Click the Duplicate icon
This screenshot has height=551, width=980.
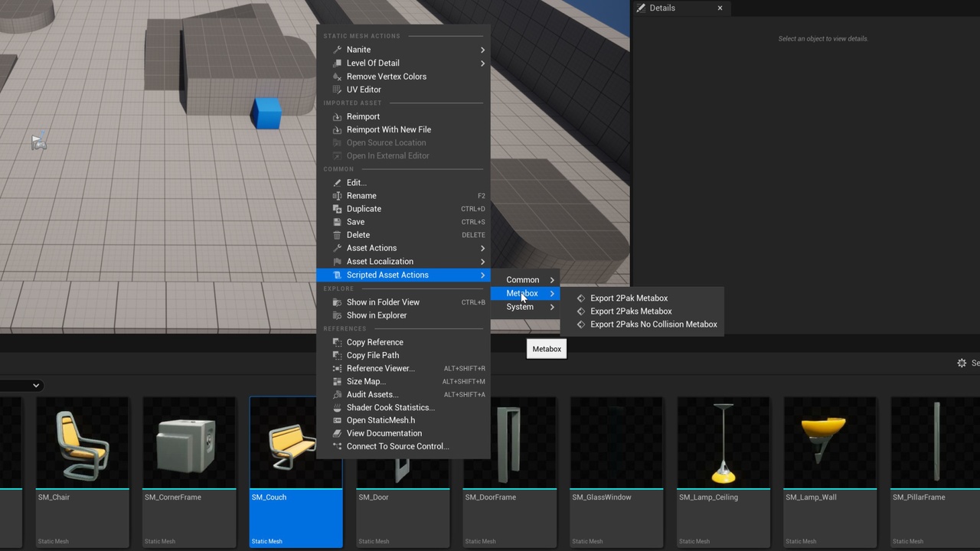click(x=337, y=209)
